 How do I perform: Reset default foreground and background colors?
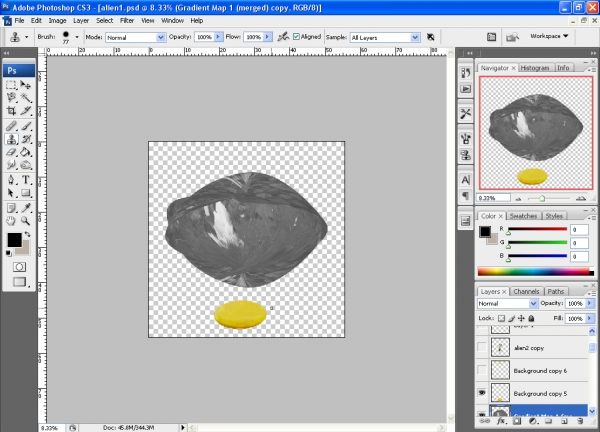tap(8, 253)
